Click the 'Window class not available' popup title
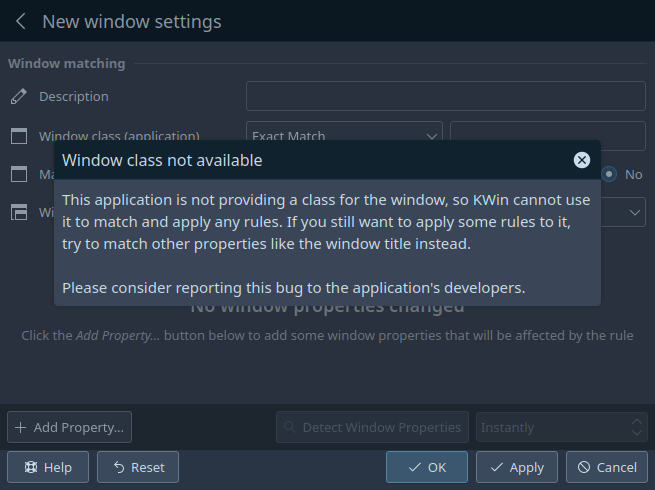This screenshot has height=490, width=655. [162, 160]
